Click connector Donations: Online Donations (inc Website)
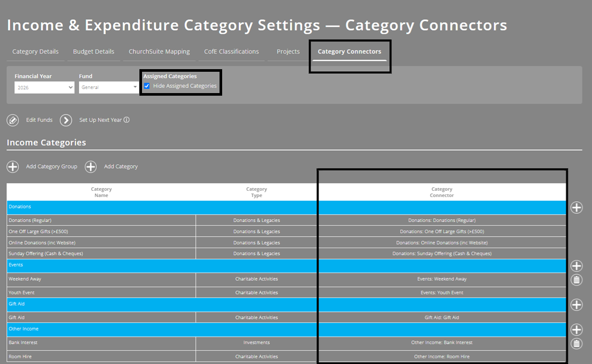This screenshot has height=364, width=592. click(x=442, y=243)
